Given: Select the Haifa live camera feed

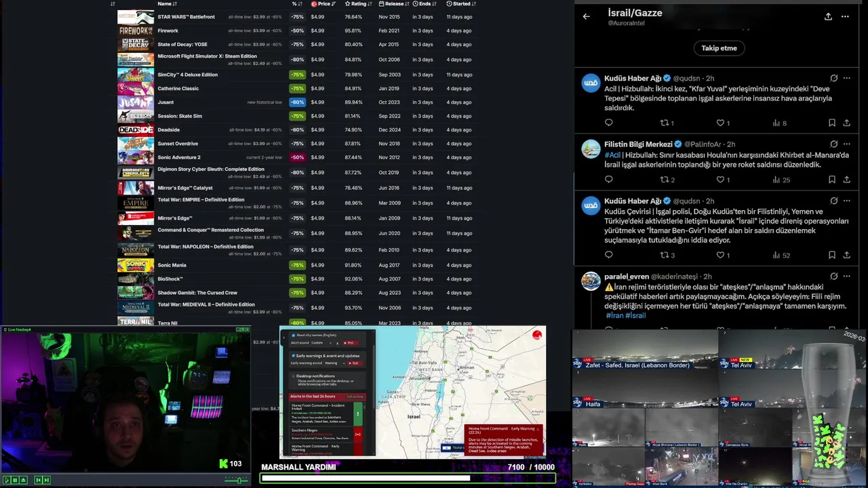Looking at the screenshot, I should (x=645, y=390).
